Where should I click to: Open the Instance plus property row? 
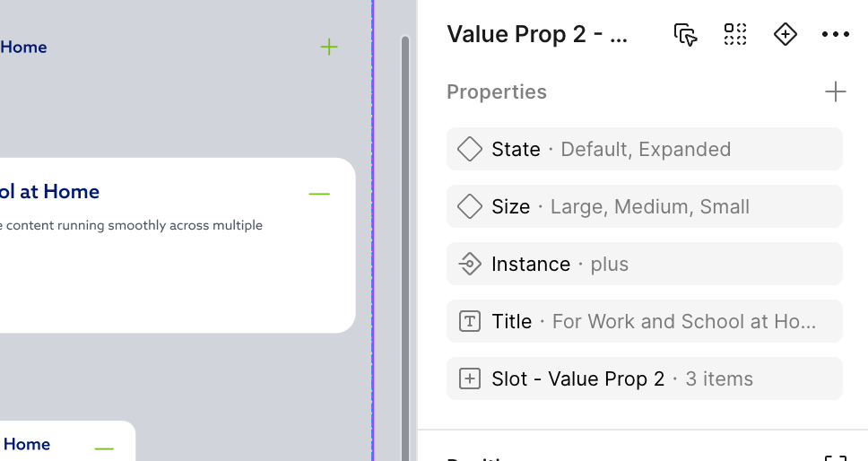[645, 264]
